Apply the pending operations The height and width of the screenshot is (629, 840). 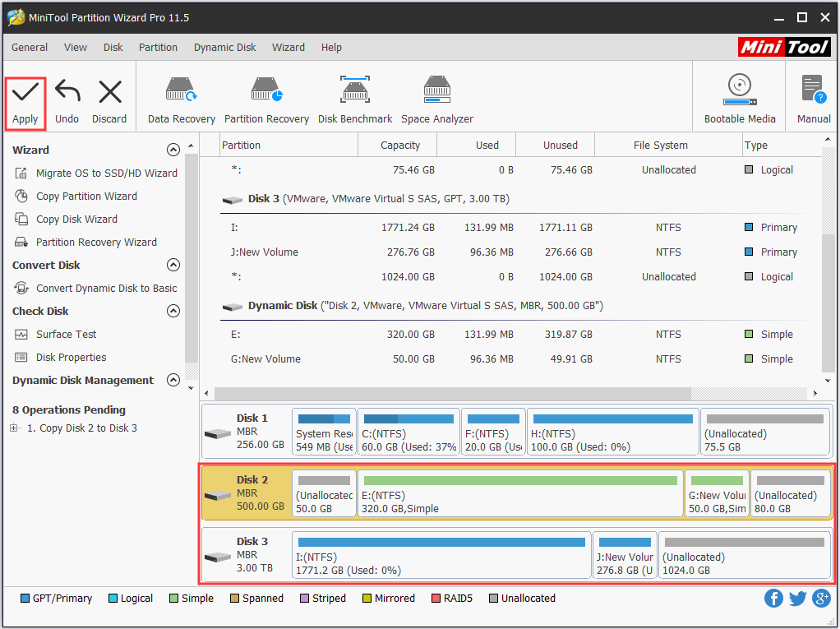25,104
